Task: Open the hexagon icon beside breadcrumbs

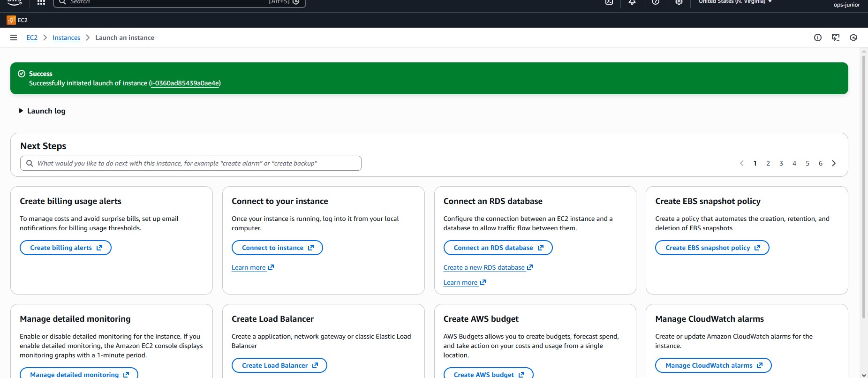Action: [853, 38]
